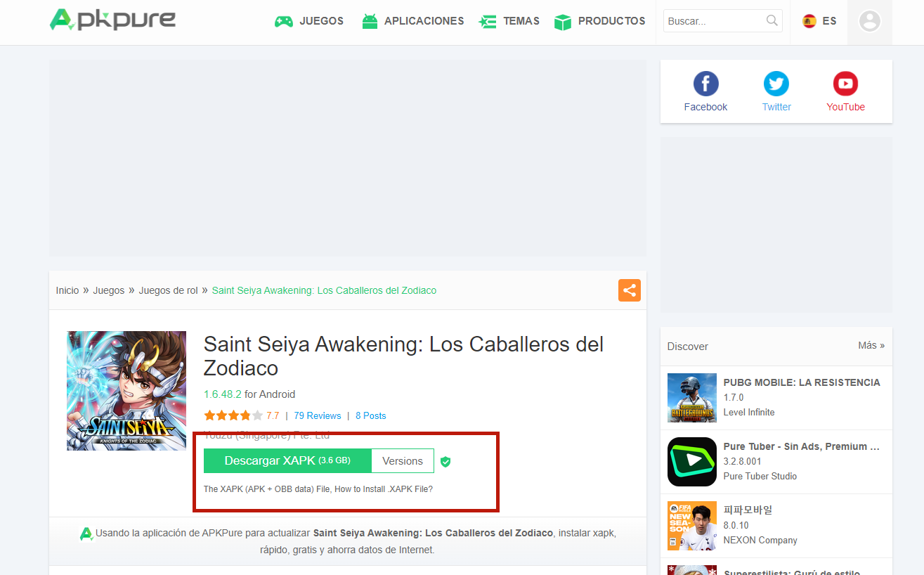Click the Juegos de rol breadcrumb
This screenshot has height=575, width=924.
click(168, 290)
